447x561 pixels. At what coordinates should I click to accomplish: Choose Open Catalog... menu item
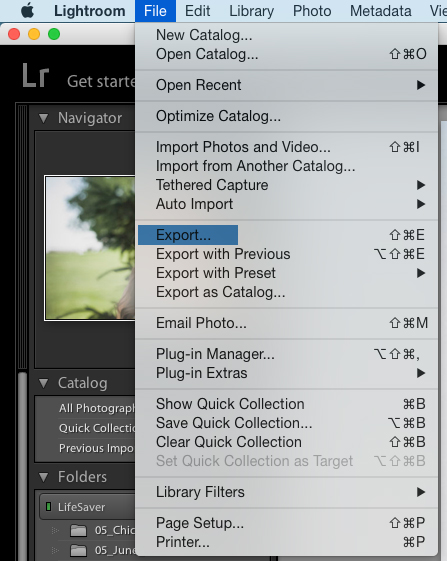(x=286, y=54)
